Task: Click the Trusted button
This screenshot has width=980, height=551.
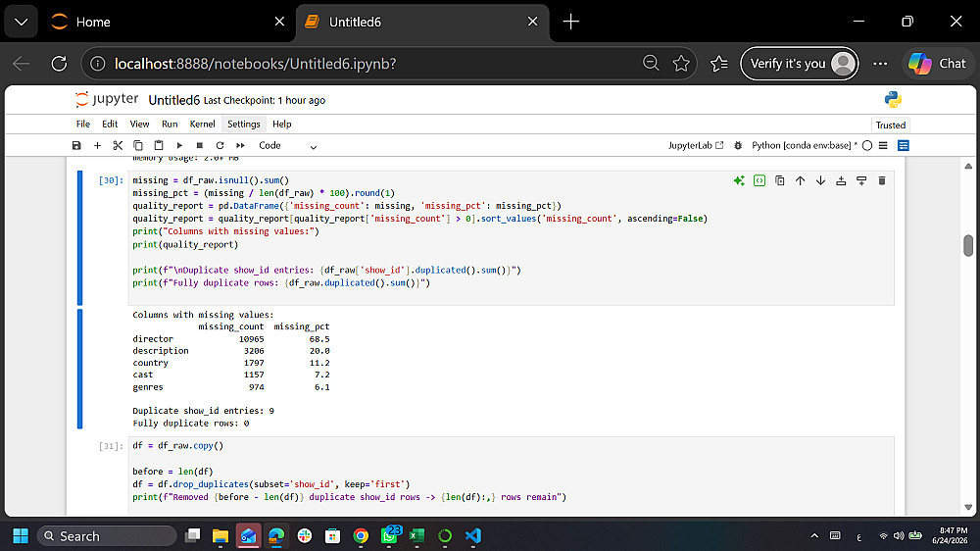Action: [x=891, y=125]
